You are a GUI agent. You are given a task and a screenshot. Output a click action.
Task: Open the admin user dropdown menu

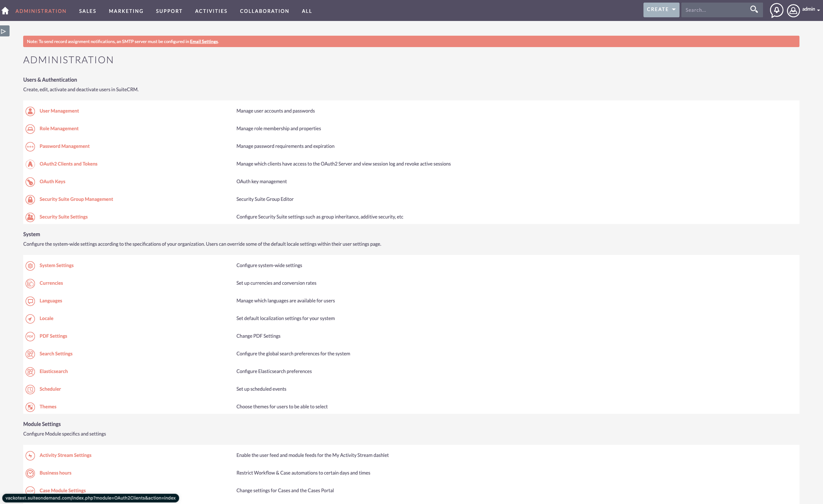pyautogui.click(x=811, y=10)
